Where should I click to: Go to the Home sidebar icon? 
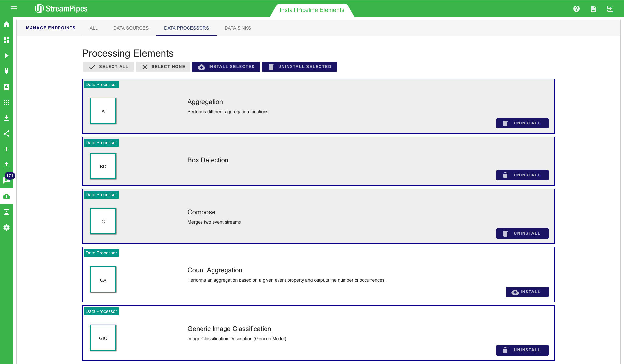click(x=6, y=24)
